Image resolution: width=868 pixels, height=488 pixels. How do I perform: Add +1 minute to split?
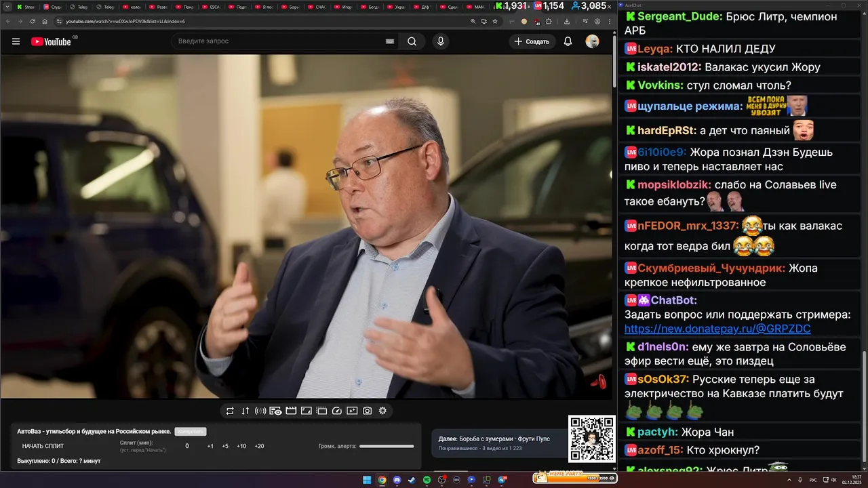click(210, 446)
